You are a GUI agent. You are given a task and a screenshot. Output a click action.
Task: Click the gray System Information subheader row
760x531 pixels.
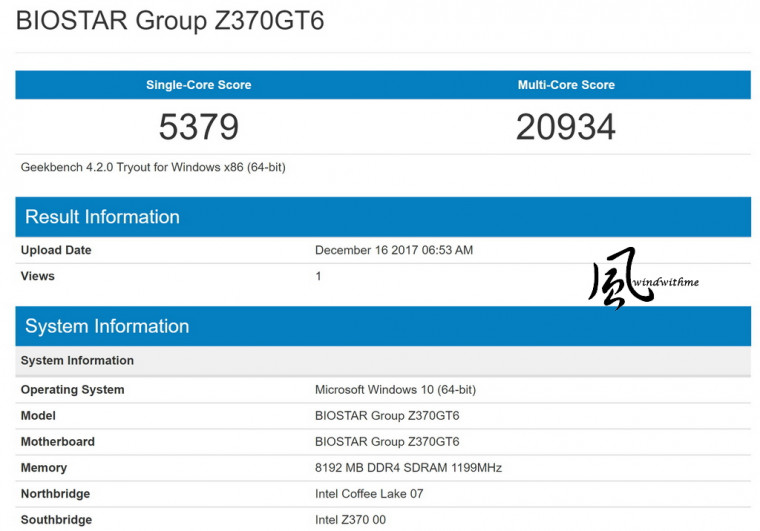77,360
